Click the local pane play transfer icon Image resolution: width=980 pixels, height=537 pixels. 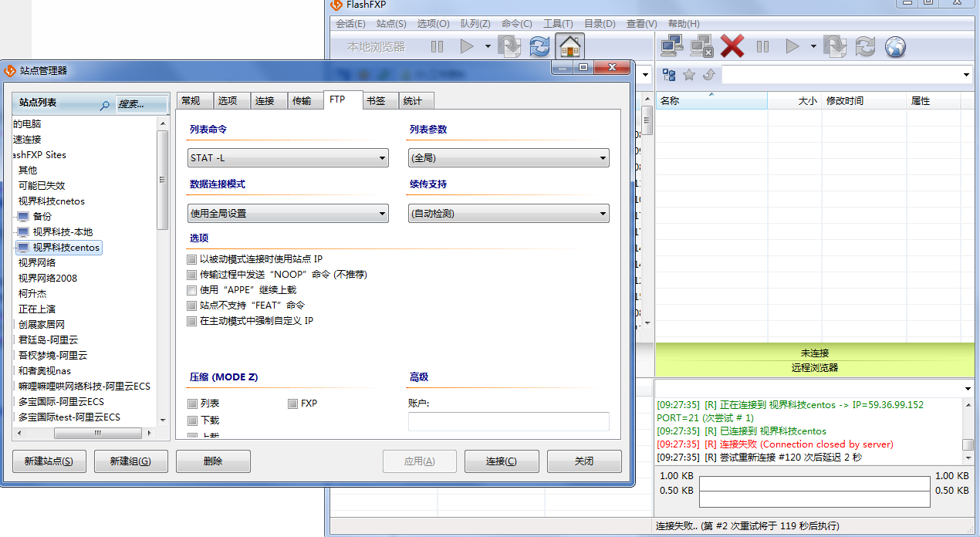pyautogui.click(x=466, y=46)
